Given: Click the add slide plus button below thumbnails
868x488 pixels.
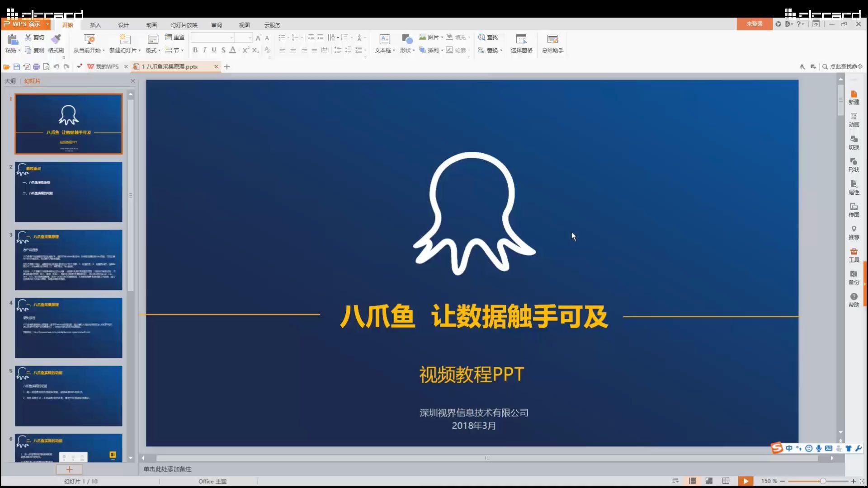Looking at the screenshot, I should [x=69, y=469].
